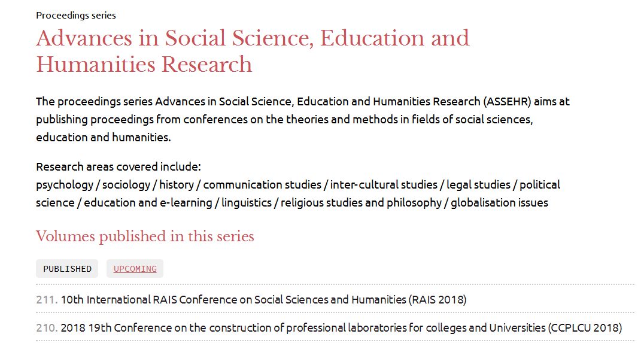644x343 pixels.
Task: Click the "Proceedings series" label above title
Action: click(76, 15)
